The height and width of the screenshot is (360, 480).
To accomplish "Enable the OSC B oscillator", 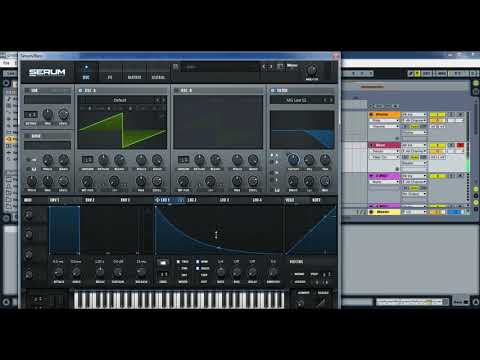I will coord(177,90).
